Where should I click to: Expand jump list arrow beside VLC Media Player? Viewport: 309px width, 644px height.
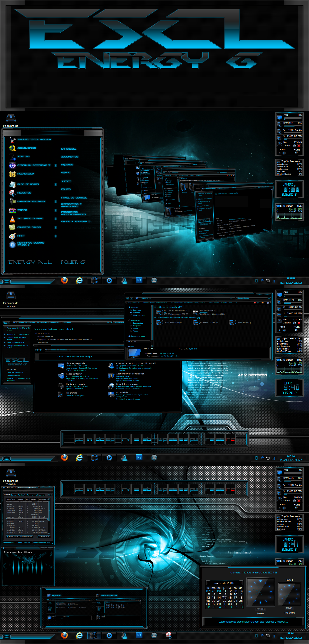coord(56,219)
